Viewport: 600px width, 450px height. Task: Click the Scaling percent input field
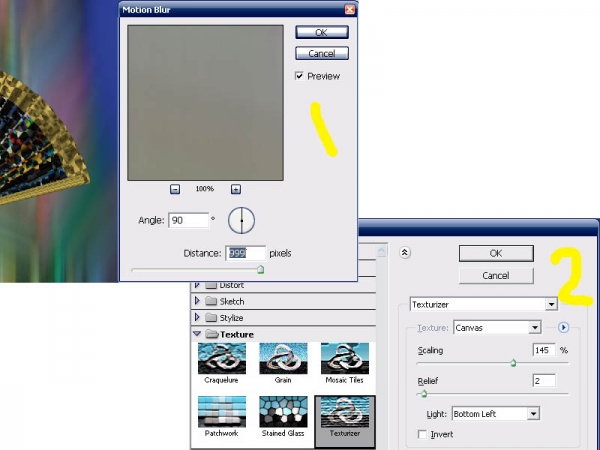544,350
